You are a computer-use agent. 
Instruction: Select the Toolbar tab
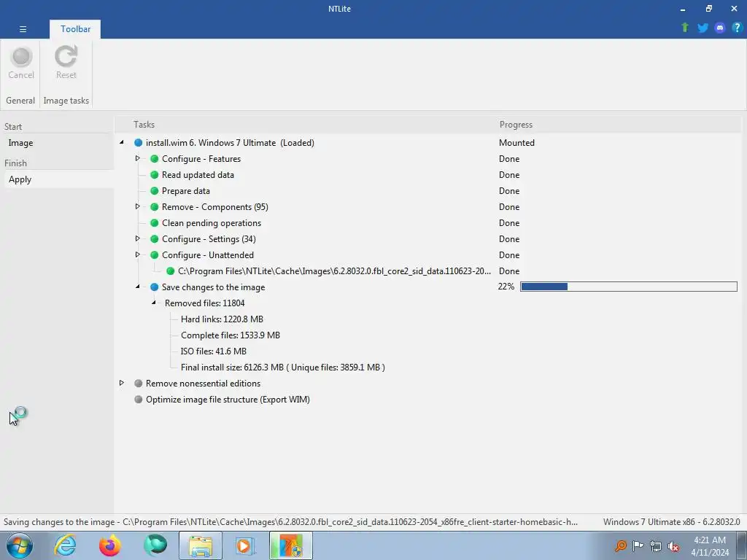click(x=75, y=29)
